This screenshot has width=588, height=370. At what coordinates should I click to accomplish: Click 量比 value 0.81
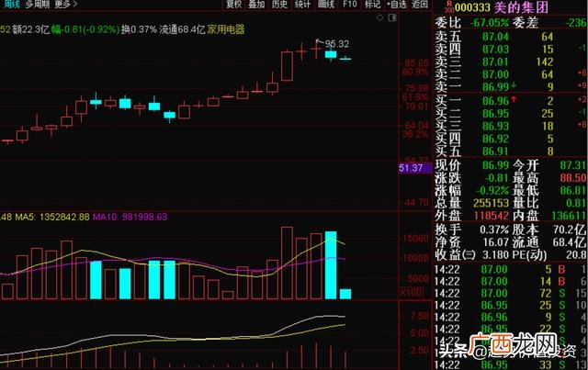coord(576,203)
